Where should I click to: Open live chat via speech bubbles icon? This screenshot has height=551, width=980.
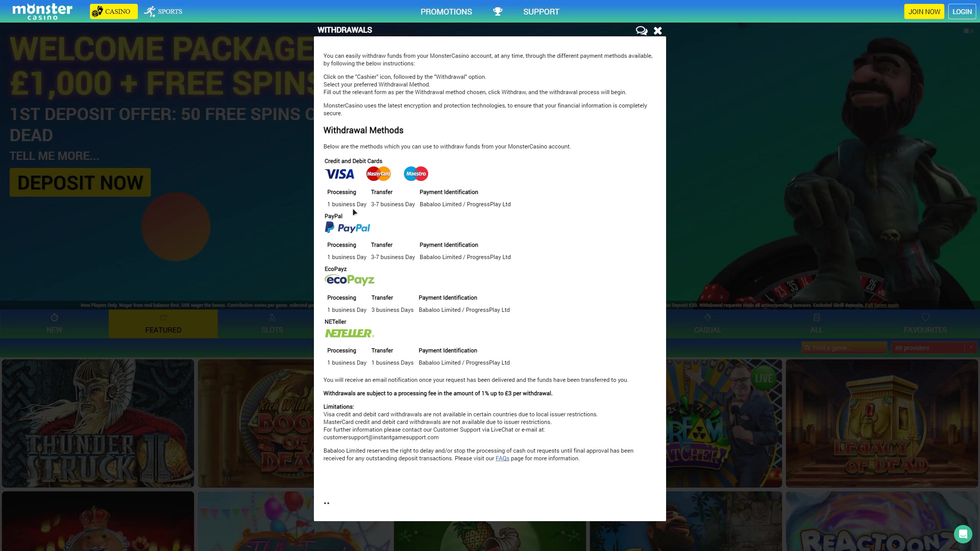tap(641, 31)
